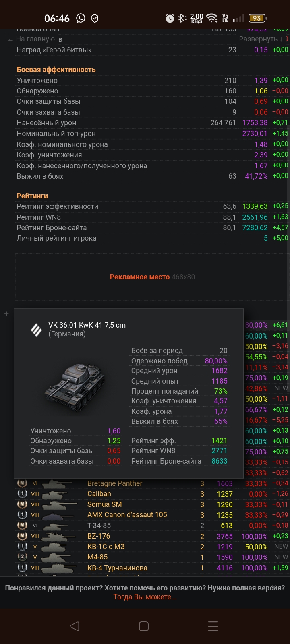Tap the Android home navigation button
Screen dimensions: 290x644
[x=144, y=626]
